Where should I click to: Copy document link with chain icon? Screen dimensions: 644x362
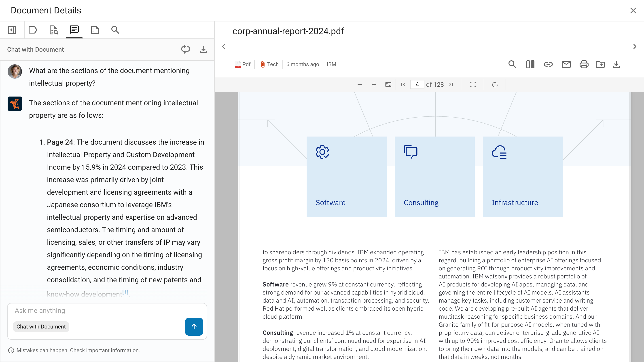(x=548, y=64)
